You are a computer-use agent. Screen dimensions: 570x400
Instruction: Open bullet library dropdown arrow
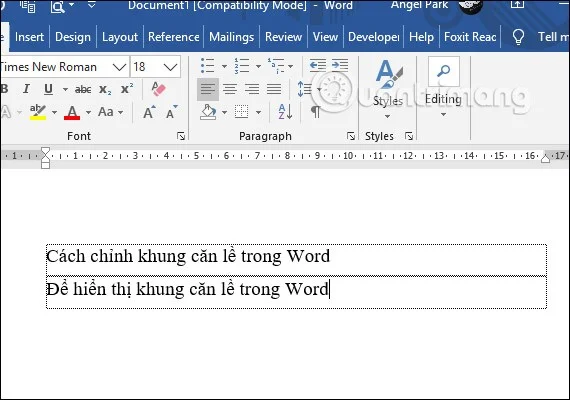224,66
